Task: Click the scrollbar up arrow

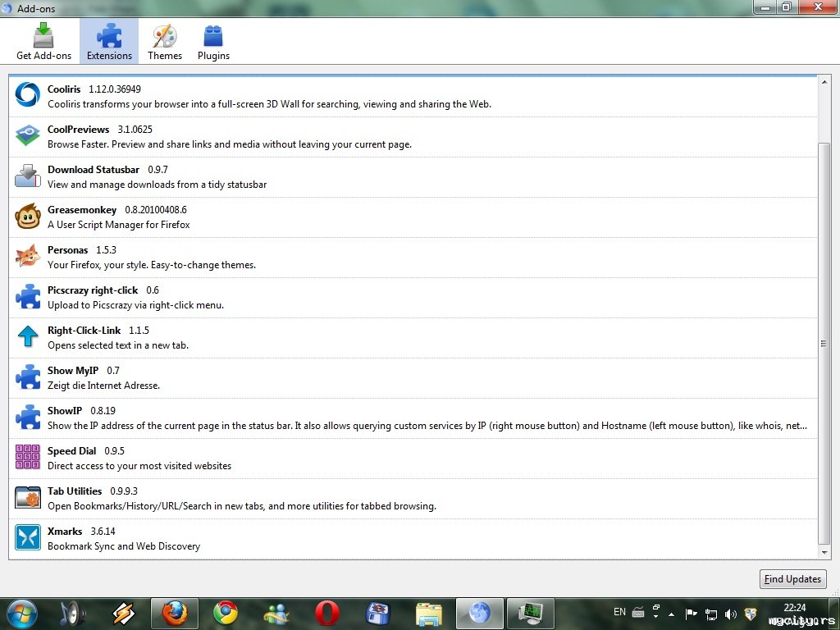Action: point(824,82)
